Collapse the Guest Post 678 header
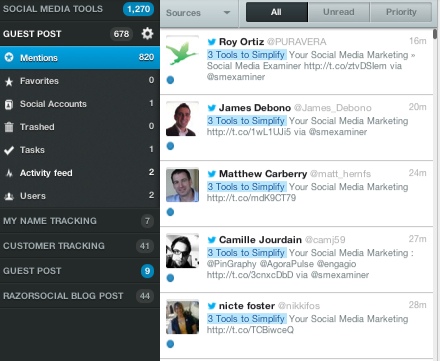Image resolution: width=440 pixels, height=361 pixels. coord(80,34)
